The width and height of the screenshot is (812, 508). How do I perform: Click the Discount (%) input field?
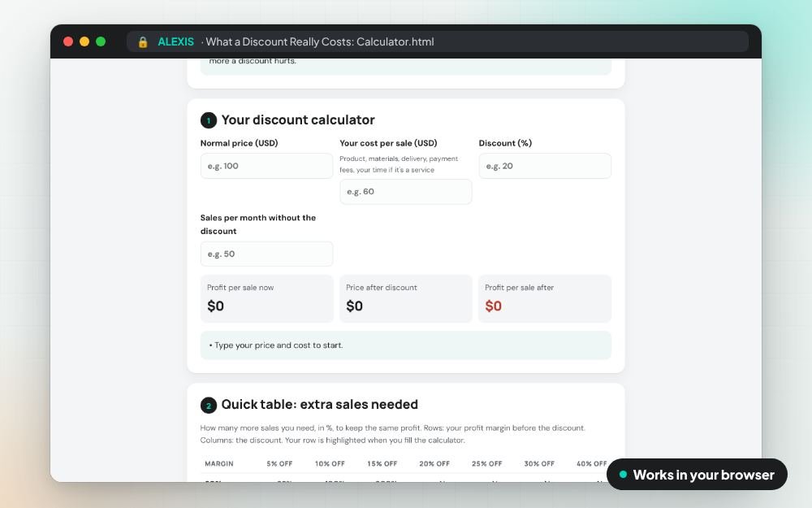pos(545,166)
